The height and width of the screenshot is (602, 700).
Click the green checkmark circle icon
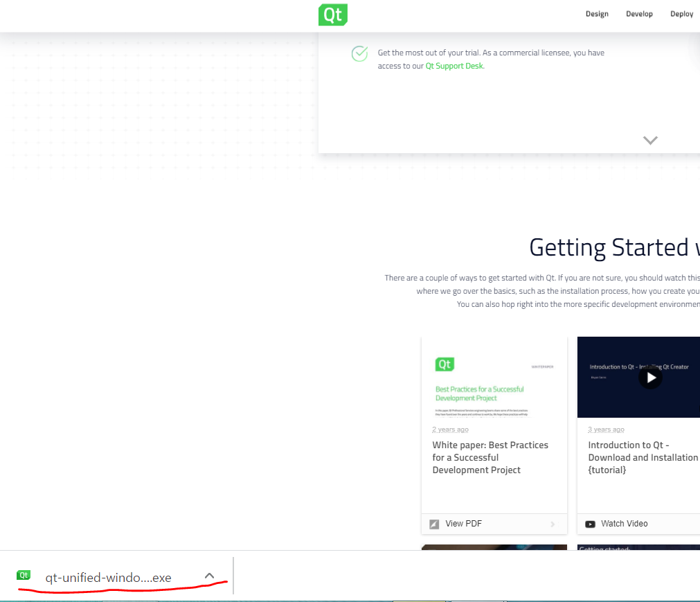(359, 53)
